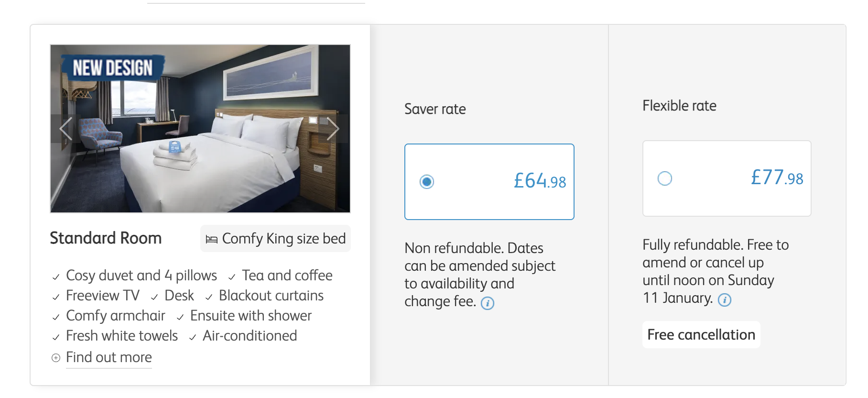The image size is (868, 398).
Task: Click the checkmark next to Freeview TV
Action: tap(56, 297)
